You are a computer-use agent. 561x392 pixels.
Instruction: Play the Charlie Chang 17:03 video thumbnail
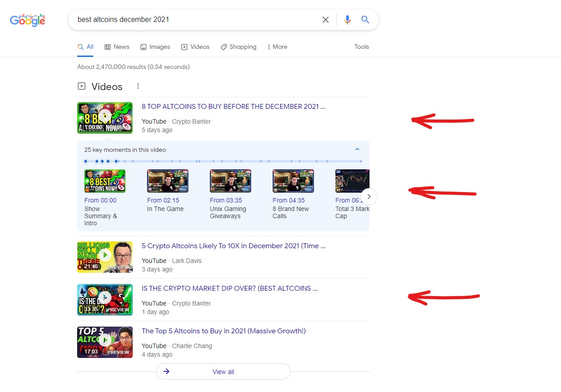(105, 342)
